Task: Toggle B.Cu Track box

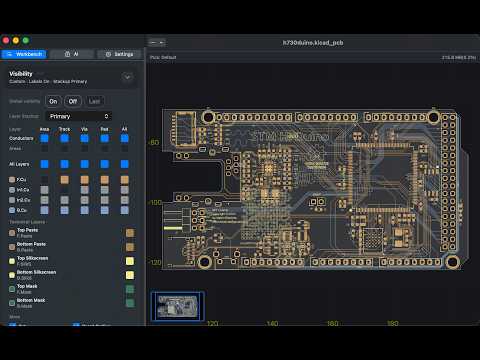Action: [65, 210]
